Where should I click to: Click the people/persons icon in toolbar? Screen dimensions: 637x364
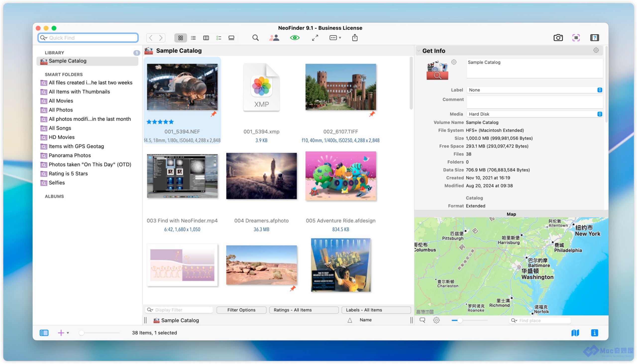click(x=274, y=38)
